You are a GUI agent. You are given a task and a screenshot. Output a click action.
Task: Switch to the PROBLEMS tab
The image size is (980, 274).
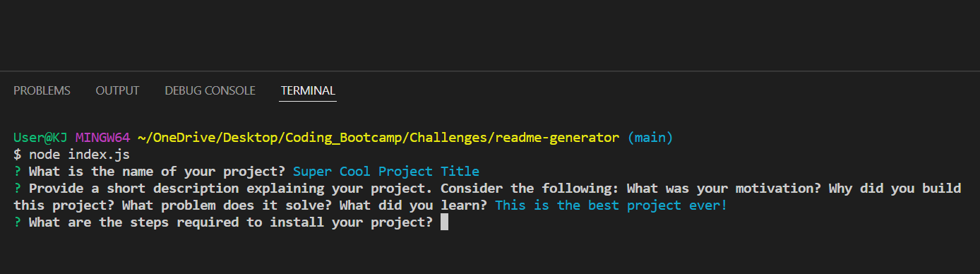[x=42, y=91]
